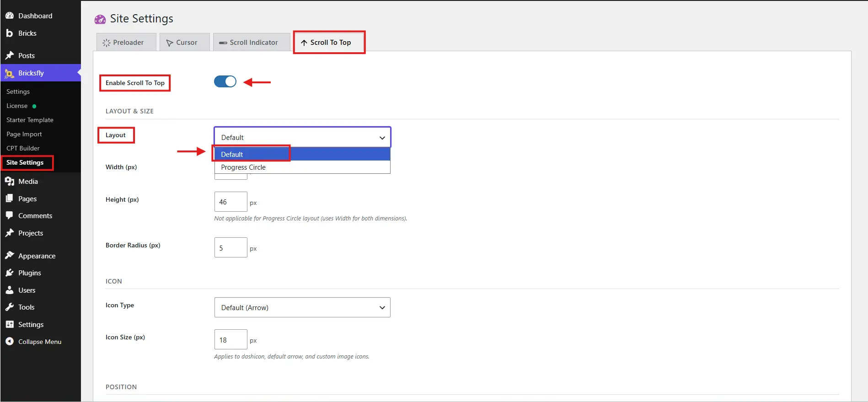Switch to the Cursor tab
Screen dimensions: 868x402
[184, 42]
